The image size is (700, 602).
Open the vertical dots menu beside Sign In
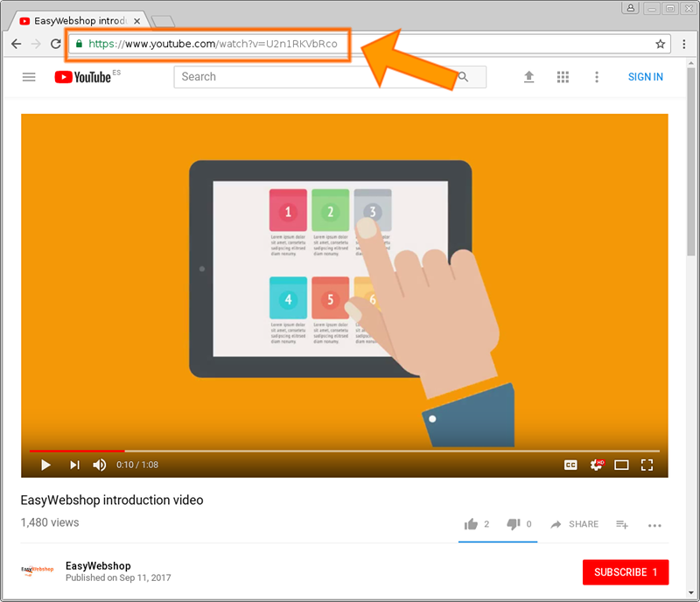click(597, 77)
